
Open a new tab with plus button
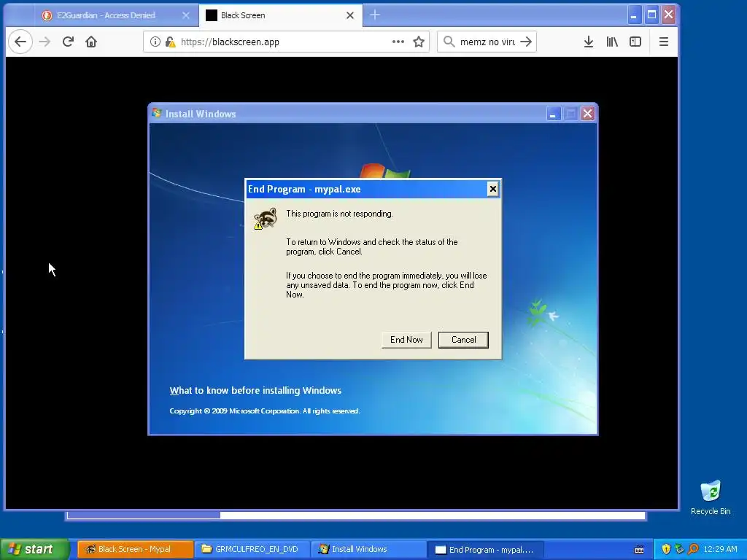click(x=375, y=15)
